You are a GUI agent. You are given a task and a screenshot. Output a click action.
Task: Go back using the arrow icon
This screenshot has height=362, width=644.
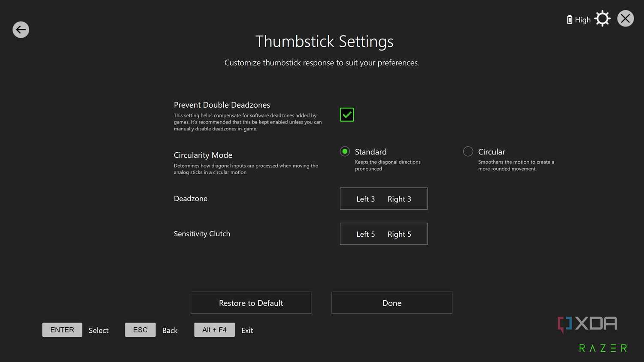pos(21,30)
